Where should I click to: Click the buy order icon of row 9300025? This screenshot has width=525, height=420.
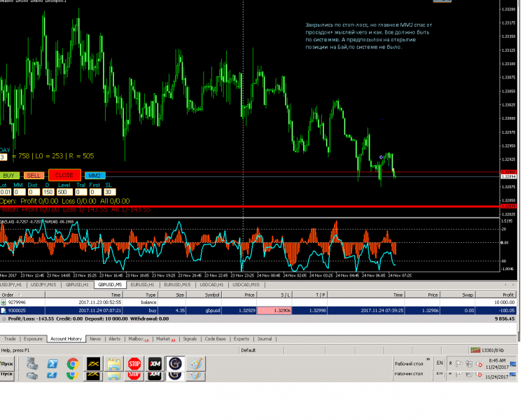pyautogui.click(x=3, y=311)
